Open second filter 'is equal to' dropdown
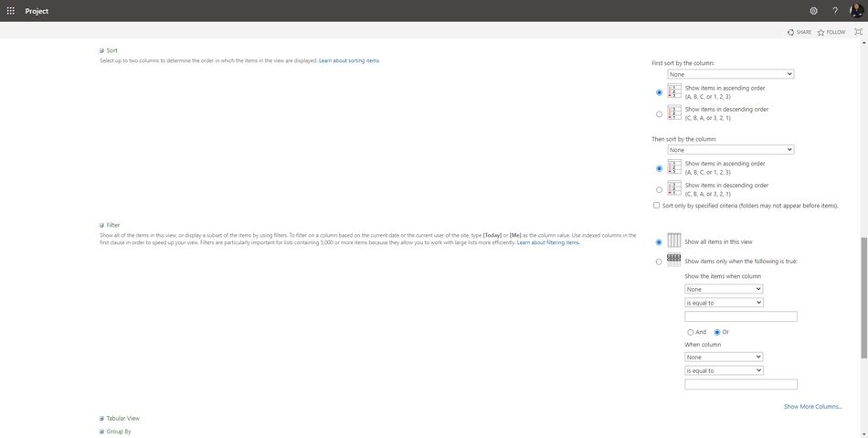Screen dimensions: 868x438 [724, 371]
